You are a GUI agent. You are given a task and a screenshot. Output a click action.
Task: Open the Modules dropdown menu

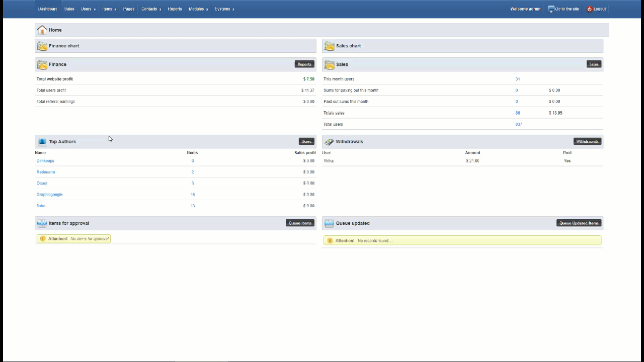198,9
